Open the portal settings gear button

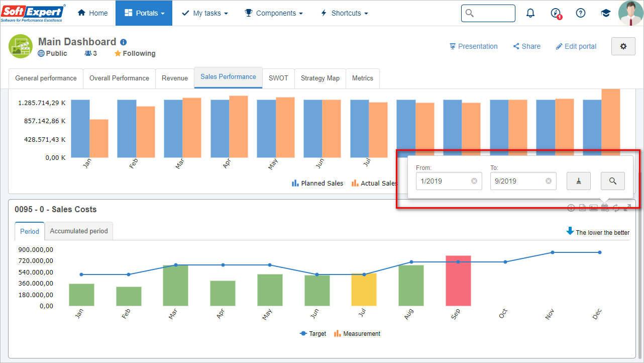click(623, 46)
